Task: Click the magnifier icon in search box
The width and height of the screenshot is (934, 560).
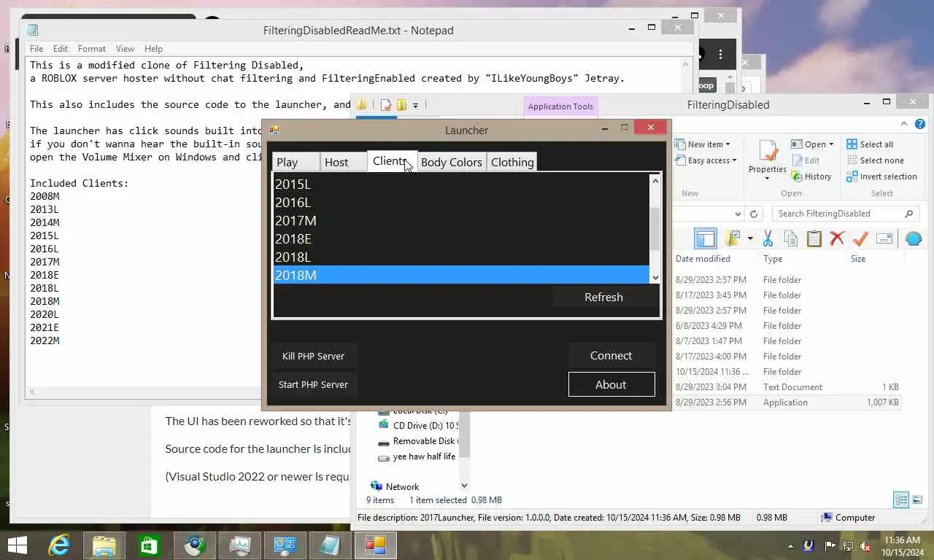Action: click(x=908, y=214)
